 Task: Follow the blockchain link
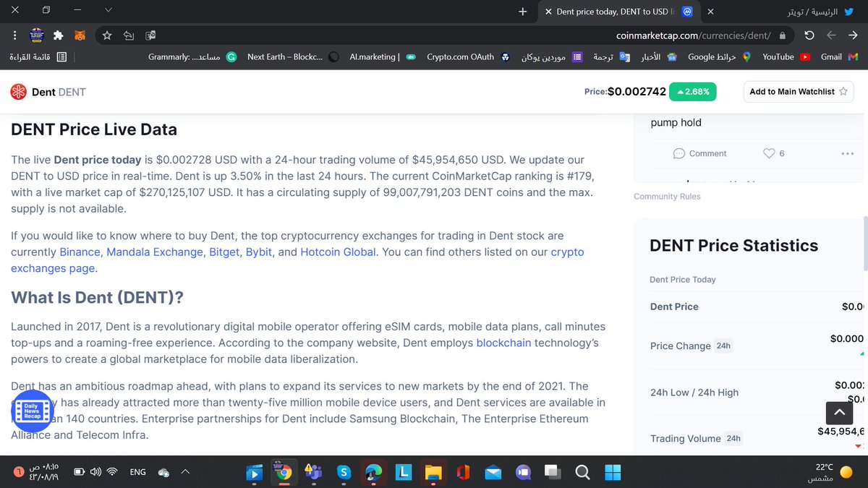(503, 343)
